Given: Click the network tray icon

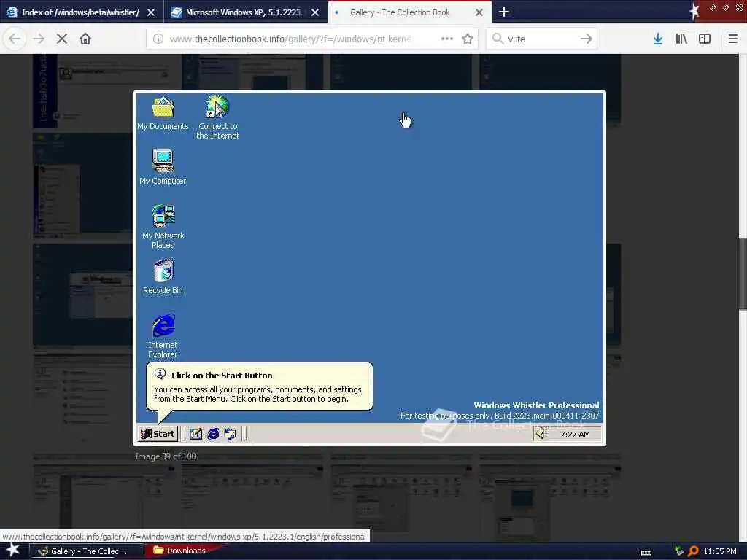Looking at the screenshot, I should tap(679, 551).
